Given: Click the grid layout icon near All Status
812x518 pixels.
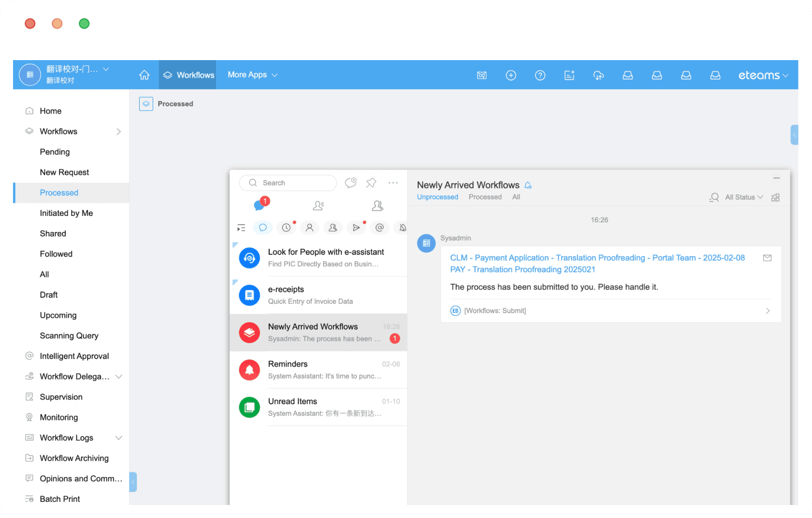Looking at the screenshot, I should pyautogui.click(x=775, y=197).
